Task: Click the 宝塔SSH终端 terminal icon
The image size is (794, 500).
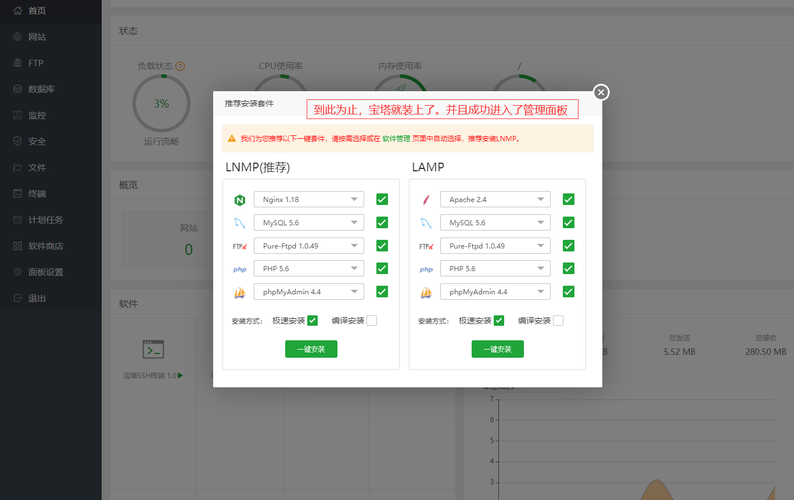Action: coord(153,349)
